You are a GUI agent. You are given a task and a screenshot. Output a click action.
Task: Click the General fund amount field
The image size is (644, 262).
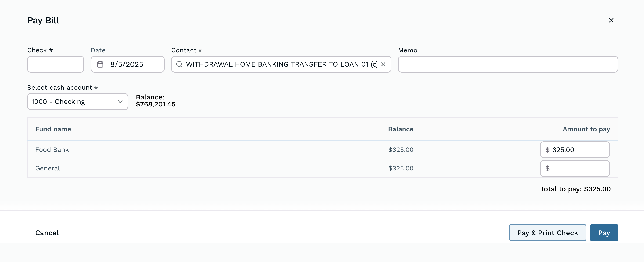[x=578, y=168]
